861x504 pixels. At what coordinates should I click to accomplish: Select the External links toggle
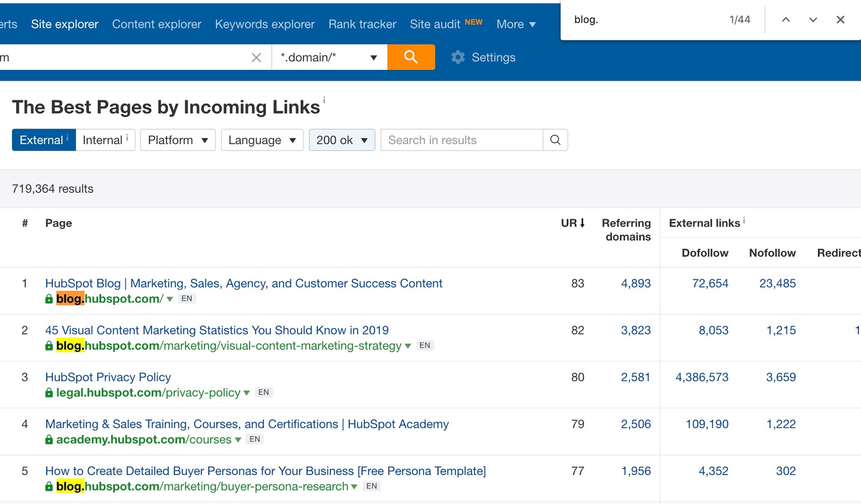coord(44,140)
